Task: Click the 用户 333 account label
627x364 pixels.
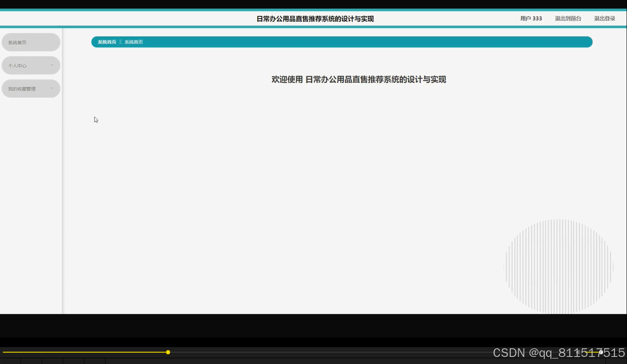Action: tap(531, 19)
